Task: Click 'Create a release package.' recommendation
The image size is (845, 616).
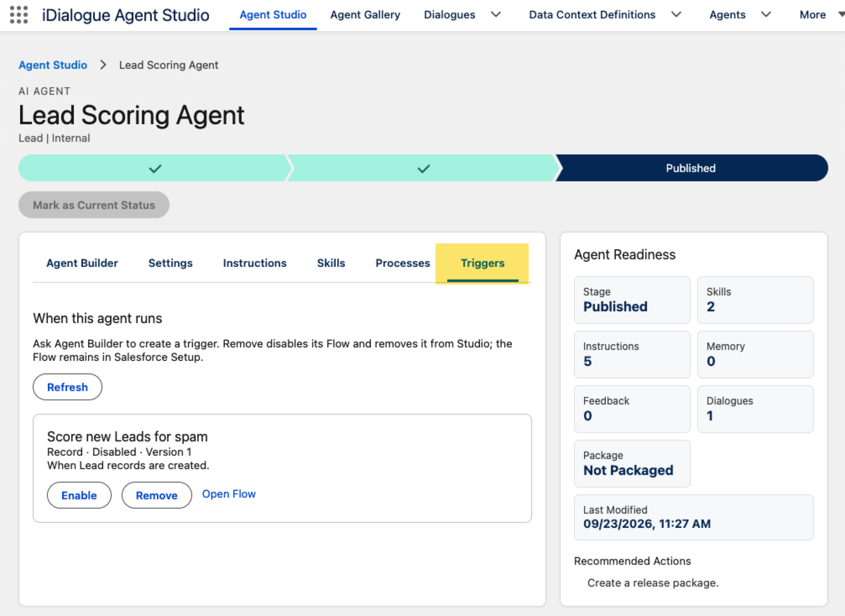Action: coord(653,583)
